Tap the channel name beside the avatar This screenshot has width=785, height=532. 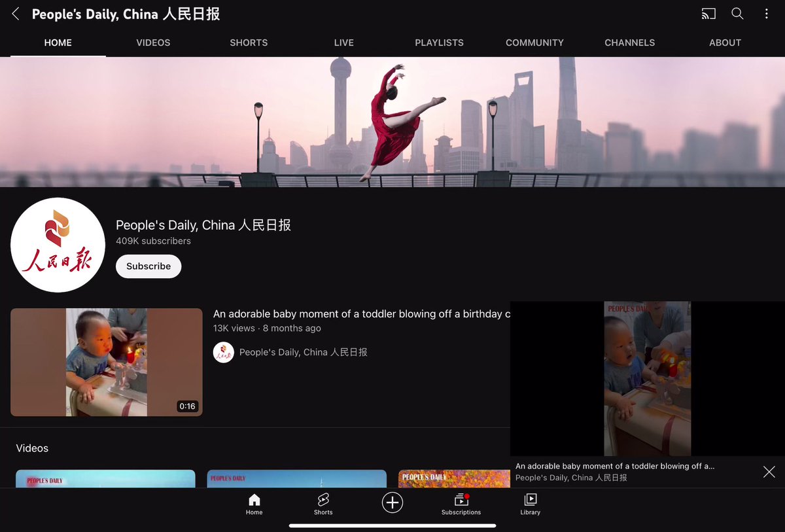(x=203, y=225)
